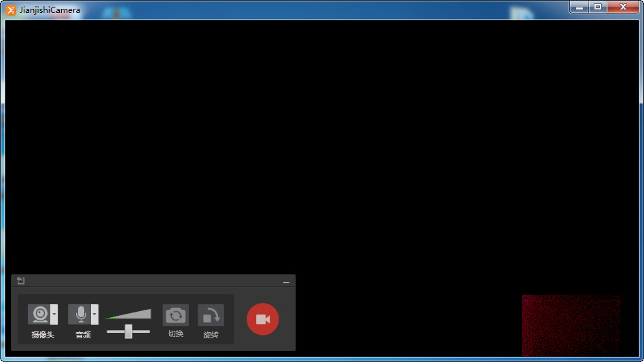Collapse the control panel with minus button
Image resolution: width=644 pixels, height=362 pixels.
286,282
